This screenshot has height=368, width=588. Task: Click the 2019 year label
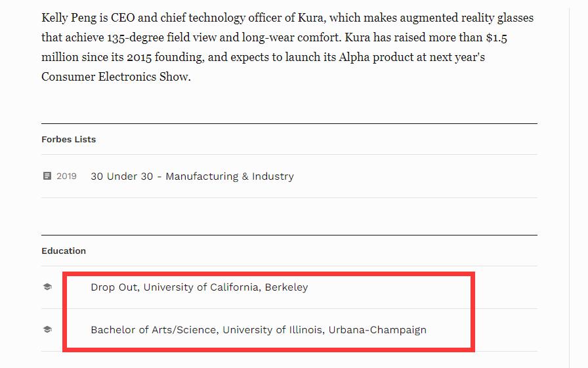click(66, 176)
